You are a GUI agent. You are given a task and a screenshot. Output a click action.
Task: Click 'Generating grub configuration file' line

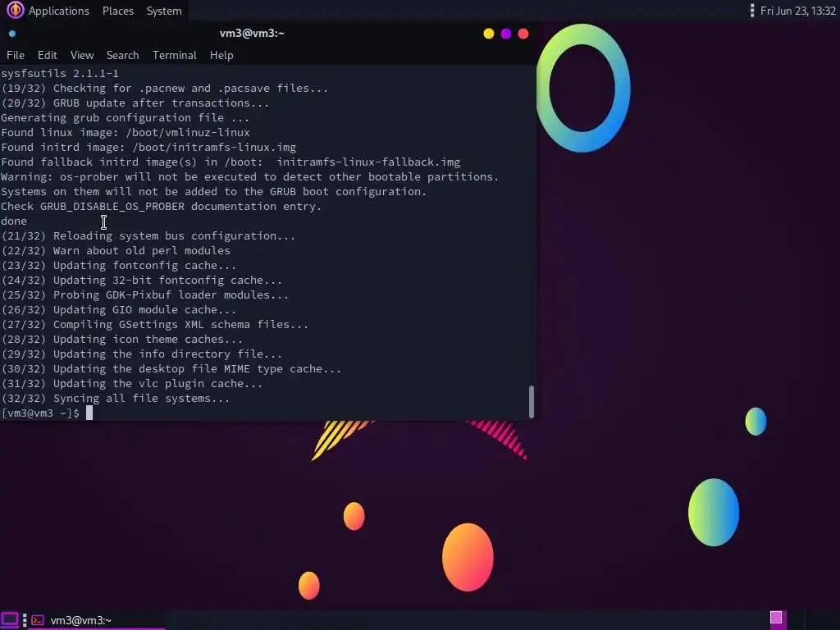click(x=125, y=118)
